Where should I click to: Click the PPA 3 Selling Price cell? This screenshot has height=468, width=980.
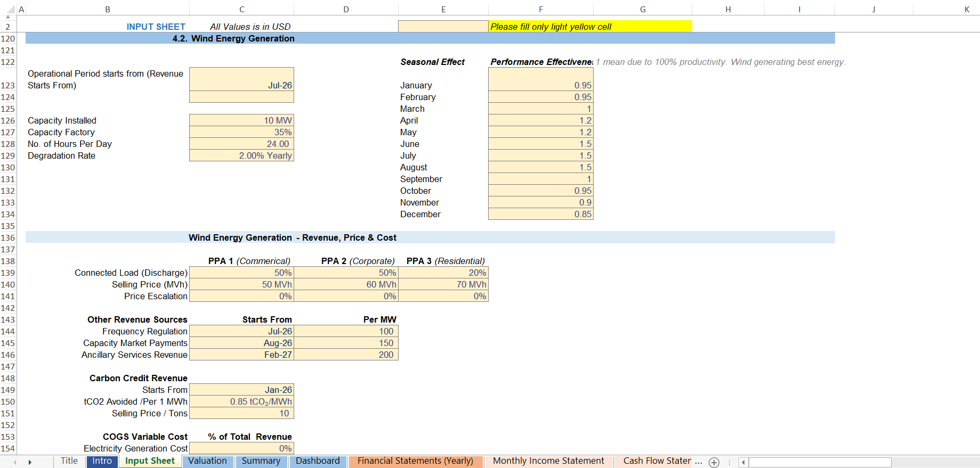[x=443, y=284]
